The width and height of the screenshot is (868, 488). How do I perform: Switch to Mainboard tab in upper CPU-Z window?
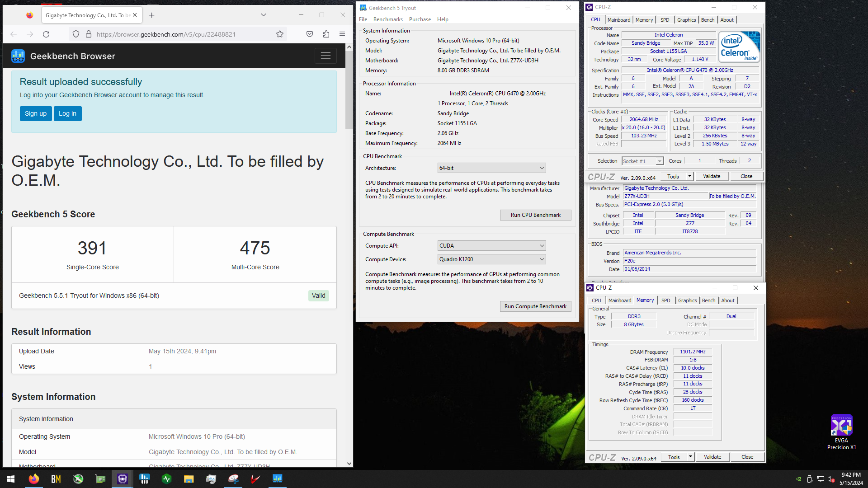[x=618, y=20]
